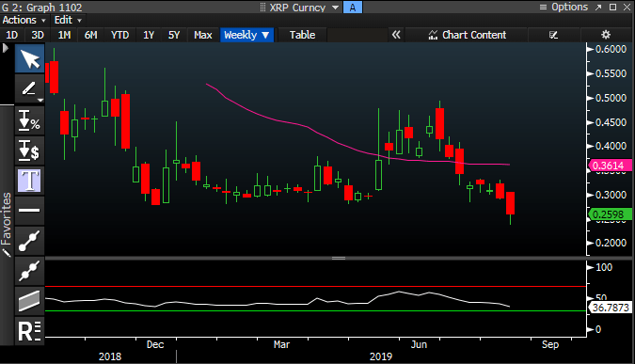The image size is (635, 364).
Task: Pop out the graph window arrow
Action: [598, 8]
